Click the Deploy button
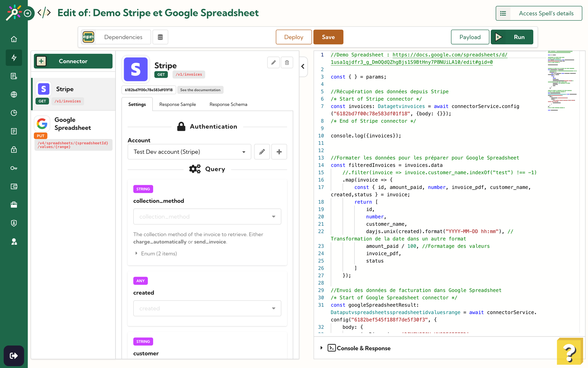This screenshot has height=368, width=588. click(294, 37)
